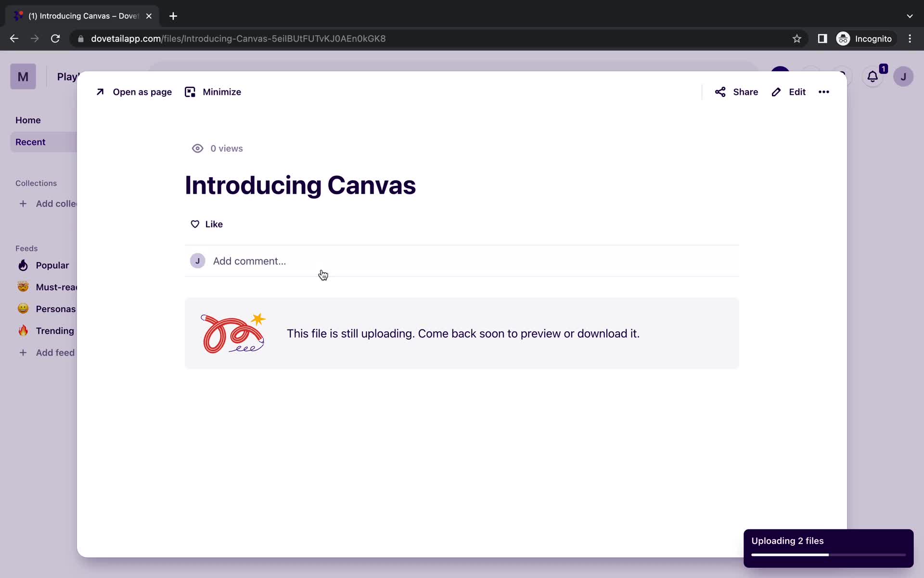The image size is (924, 578).
Task: Click the notifications bell icon
Action: coord(873,76)
